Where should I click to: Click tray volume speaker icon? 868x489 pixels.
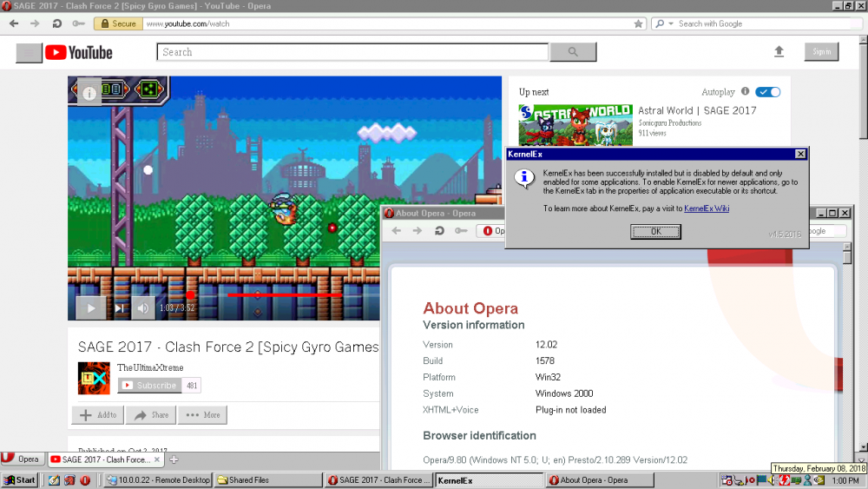pyautogui.click(x=772, y=480)
